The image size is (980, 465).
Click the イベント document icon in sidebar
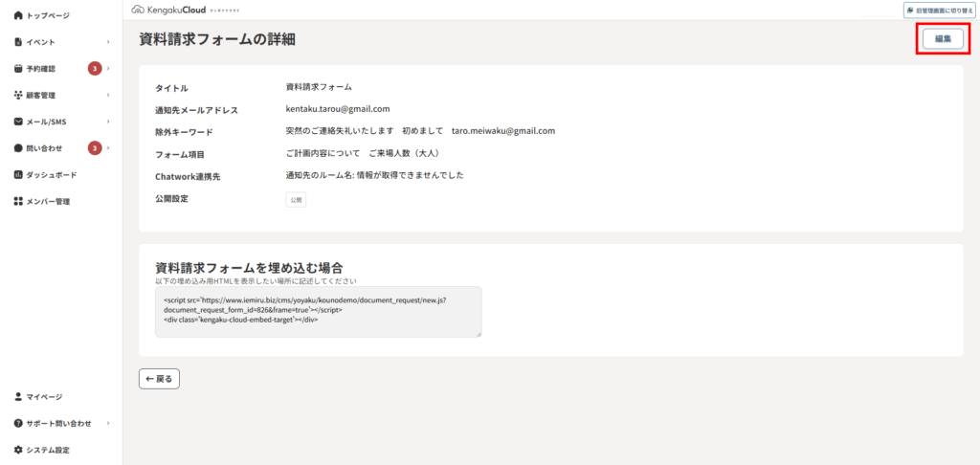[18, 42]
